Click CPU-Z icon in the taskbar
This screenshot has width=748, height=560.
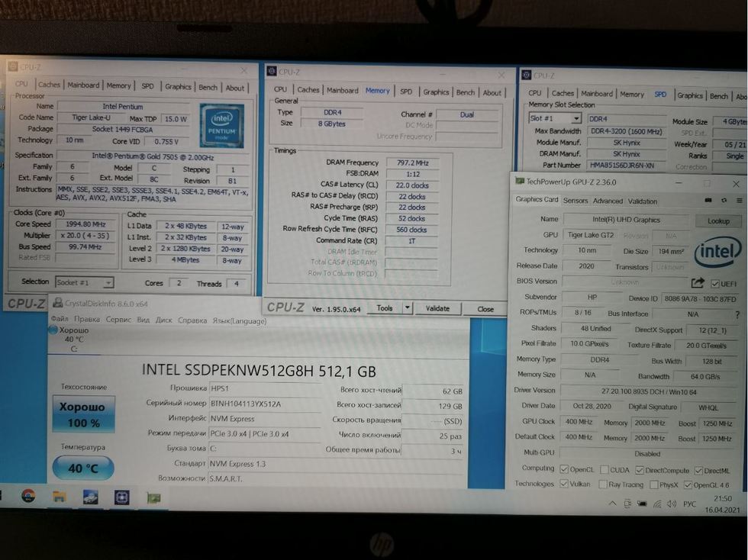point(121,497)
